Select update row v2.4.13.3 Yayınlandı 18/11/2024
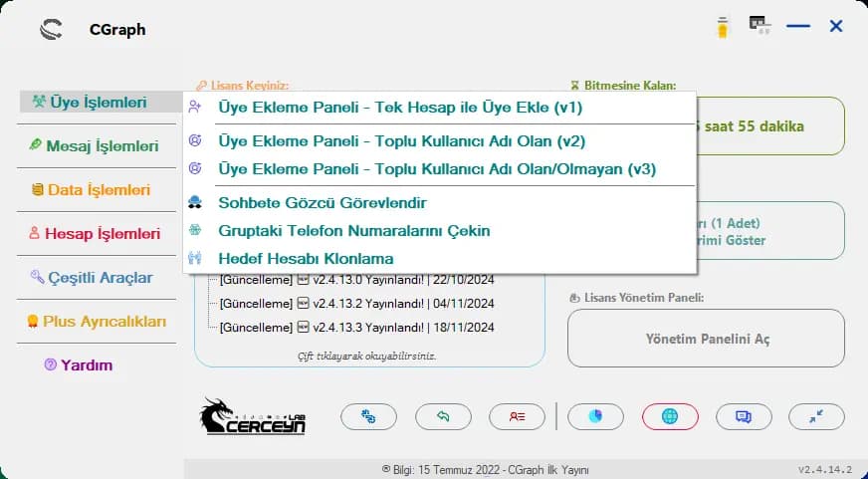Viewport: 868px width, 479px height. point(356,328)
